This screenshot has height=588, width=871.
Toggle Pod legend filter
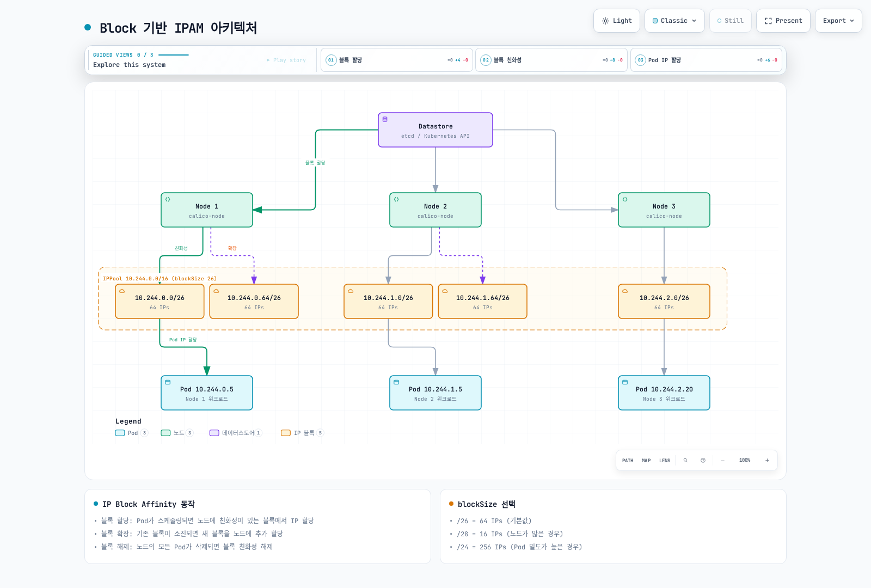click(131, 433)
